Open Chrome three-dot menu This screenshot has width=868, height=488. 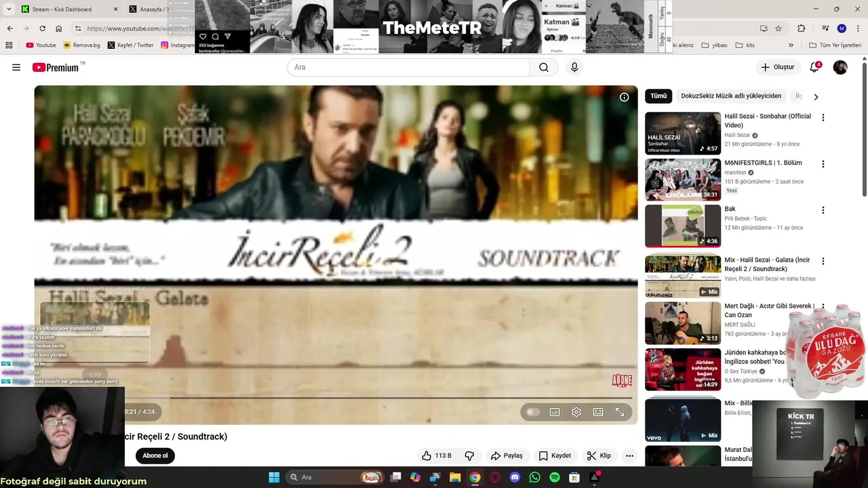pos(858,28)
